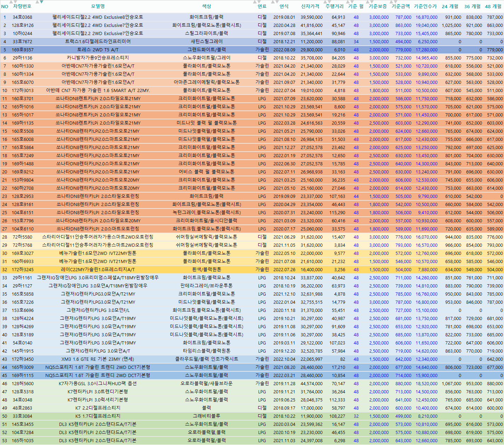Click color cell 크리미화이트펄/올시디안블랙
The height and width of the screenshot is (445, 504).
(207, 221)
